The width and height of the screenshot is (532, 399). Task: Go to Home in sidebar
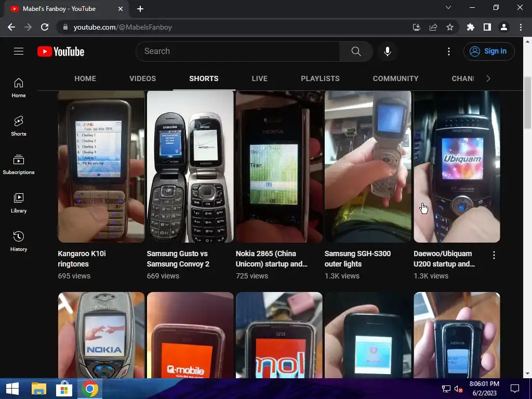19,88
